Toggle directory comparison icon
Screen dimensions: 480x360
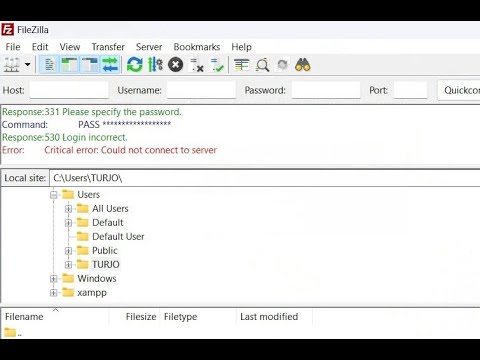tap(262, 65)
